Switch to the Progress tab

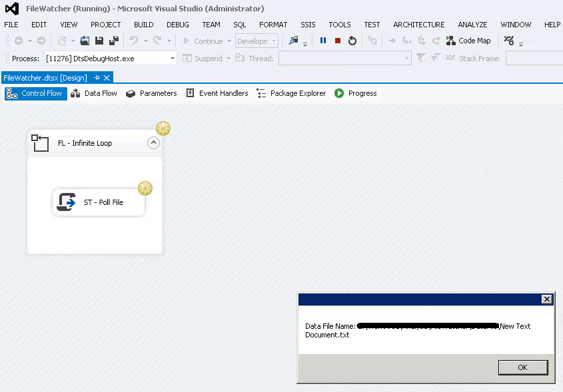[x=356, y=93]
